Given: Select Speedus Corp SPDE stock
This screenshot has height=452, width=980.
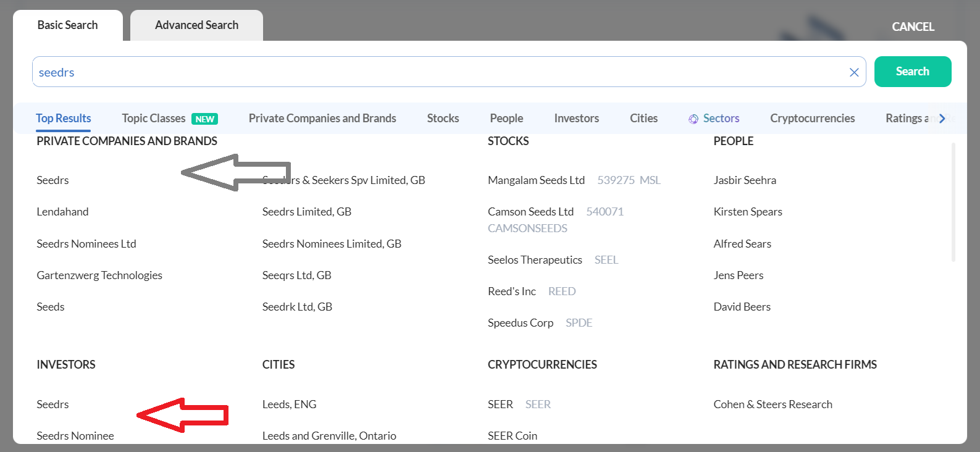Looking at the screenshot, I should coord(540,323).
